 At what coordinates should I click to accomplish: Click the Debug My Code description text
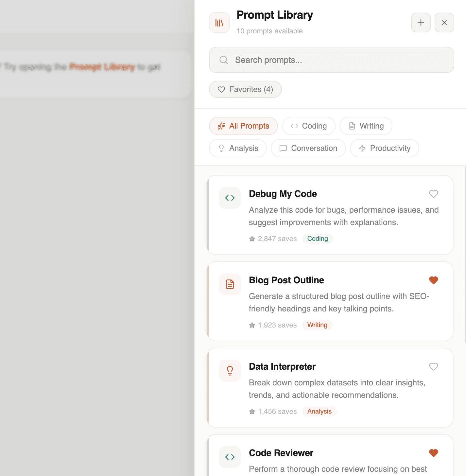[x=344, y=216]
